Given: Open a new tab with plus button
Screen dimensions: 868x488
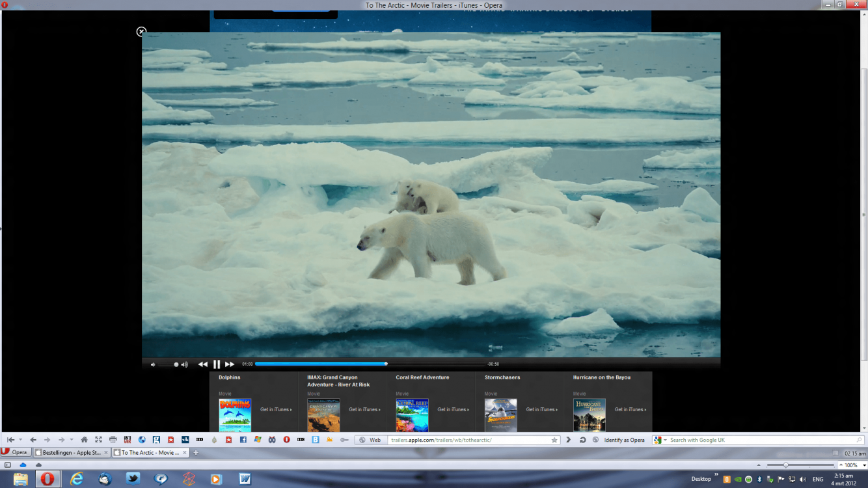Looking at the screenshot, I should tap(196, 452).
